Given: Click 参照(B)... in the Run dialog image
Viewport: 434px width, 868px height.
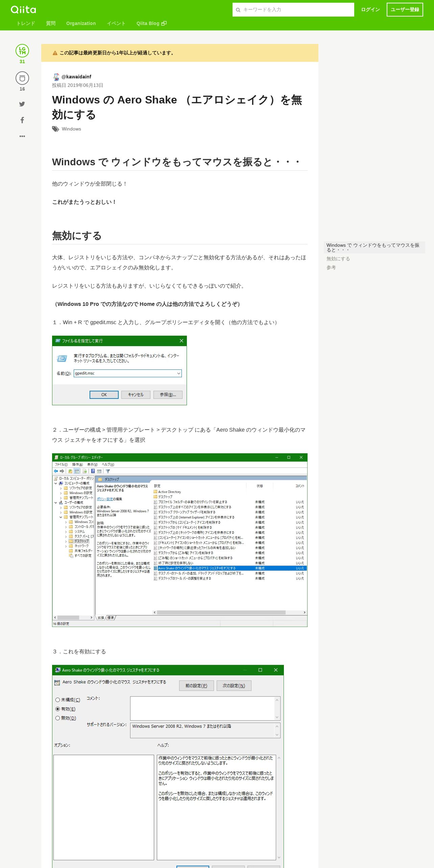Looking at the screenshot, I should (x=168, y=395).
